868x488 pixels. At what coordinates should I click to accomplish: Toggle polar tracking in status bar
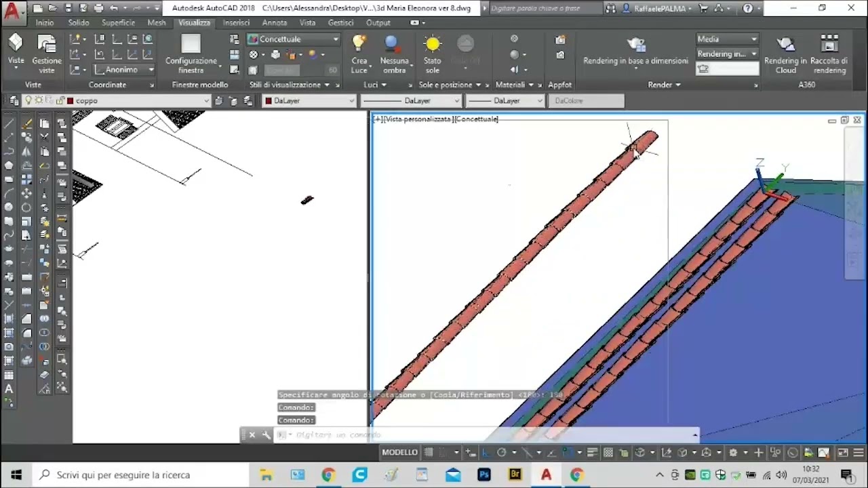[x=502, y=452]
